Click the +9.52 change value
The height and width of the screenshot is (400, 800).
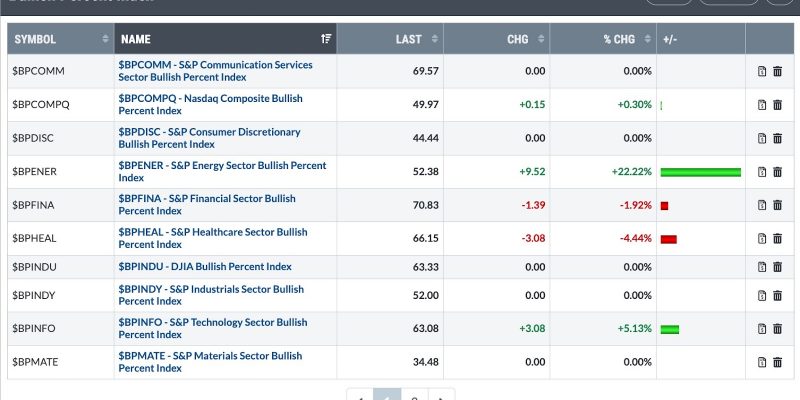pyautogui.click(x=532, y=172)
